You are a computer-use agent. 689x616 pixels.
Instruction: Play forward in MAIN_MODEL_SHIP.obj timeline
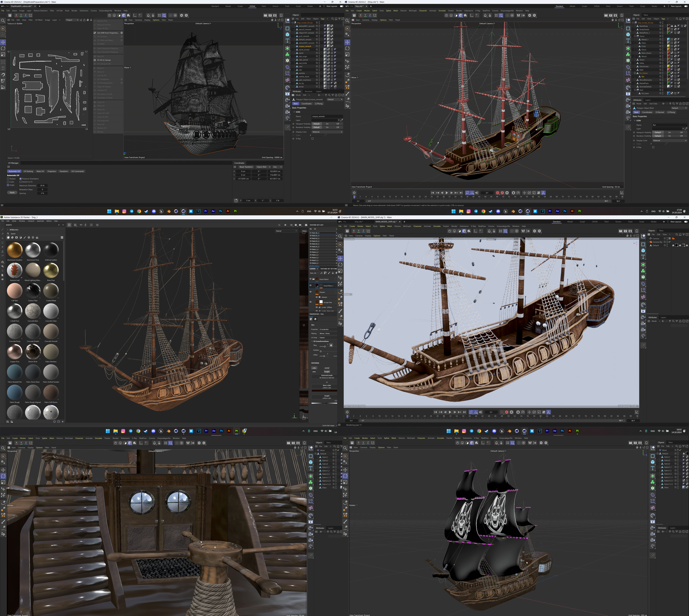pyautogui.click(x=450, y=412)
